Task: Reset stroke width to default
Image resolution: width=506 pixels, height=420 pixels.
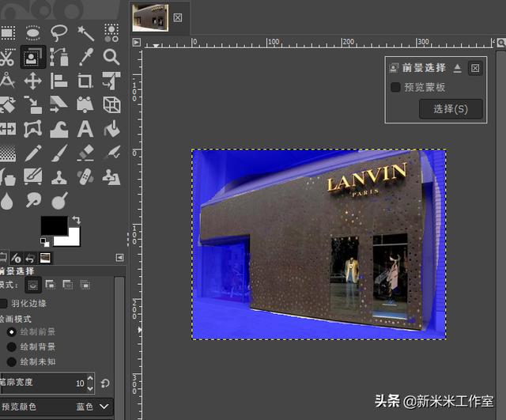Action: point(105,383)
